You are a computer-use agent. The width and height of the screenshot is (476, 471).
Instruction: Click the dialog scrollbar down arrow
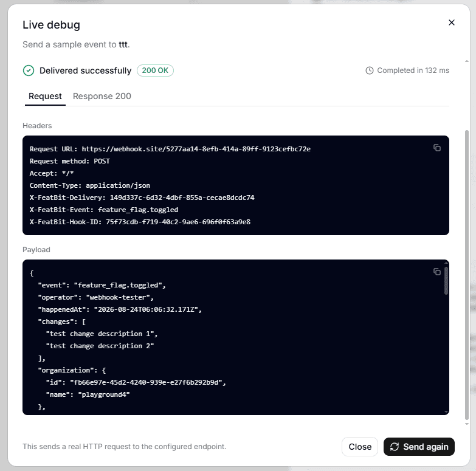(467, 424)
